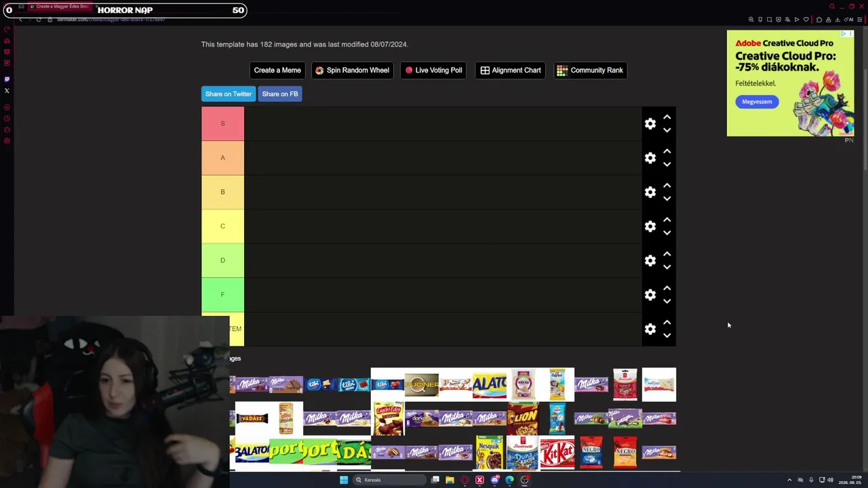Click the Keresés taskbar search box
The height and width of the screenshot is (488, 868).
coord(389,480)
